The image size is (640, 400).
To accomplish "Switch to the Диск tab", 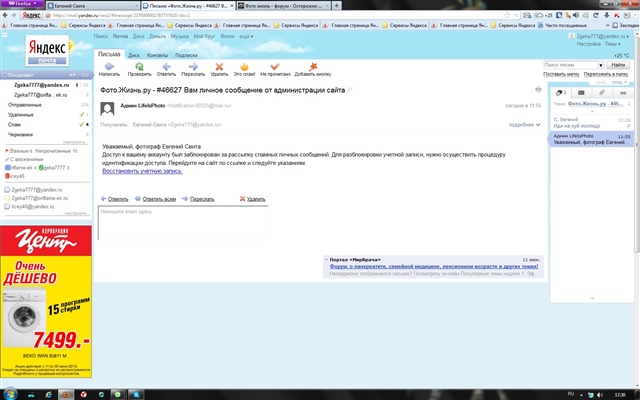I will coord(132,54).
